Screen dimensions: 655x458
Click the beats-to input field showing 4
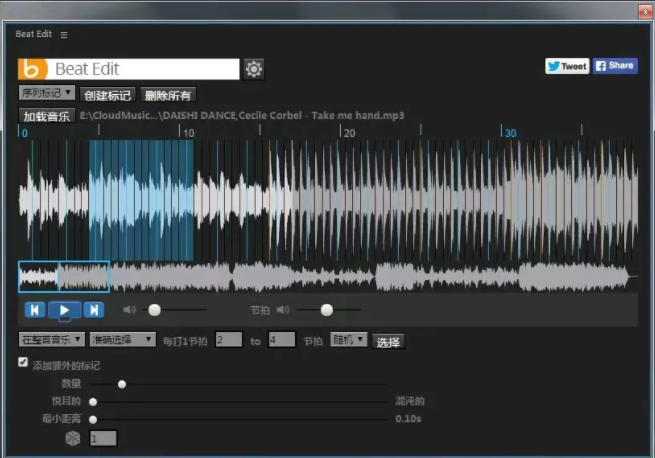click(282, 340)
